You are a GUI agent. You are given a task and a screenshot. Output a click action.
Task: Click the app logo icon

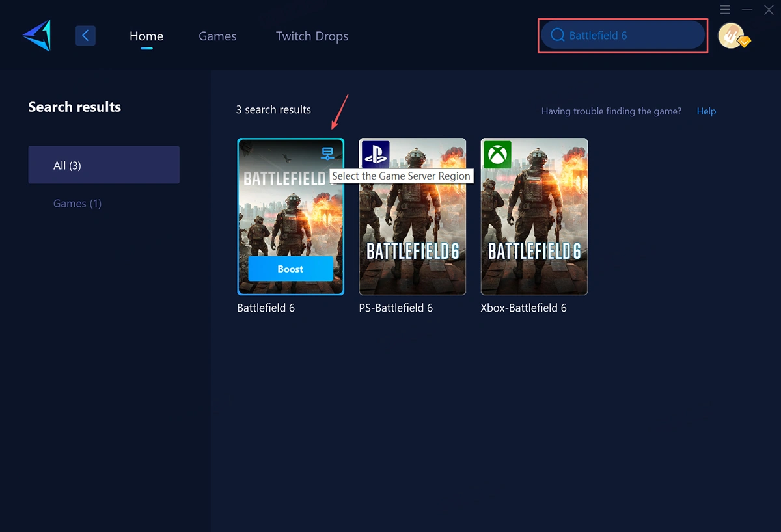(36, 35)
